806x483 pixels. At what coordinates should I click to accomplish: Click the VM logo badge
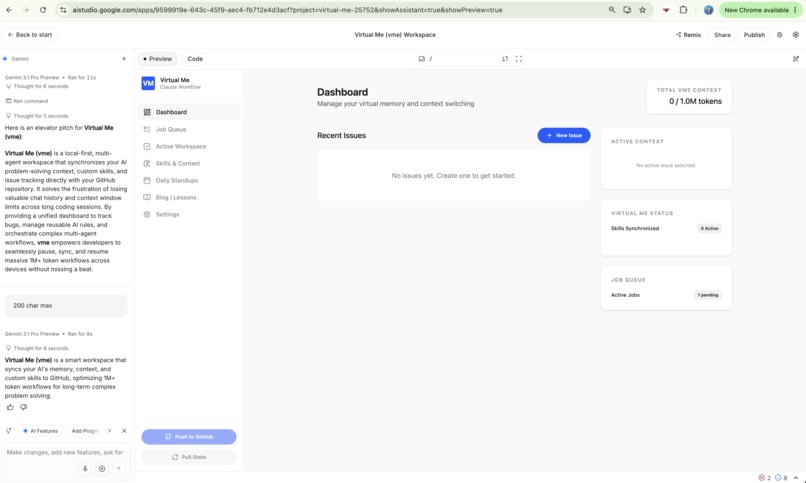pos(148,83)
